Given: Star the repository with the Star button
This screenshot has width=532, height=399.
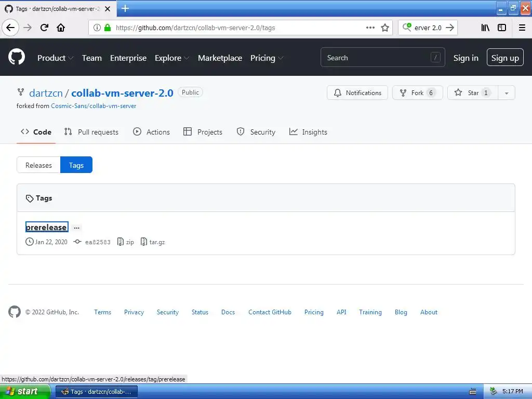Looking at the screenshot, I should (x=473, y=93).
